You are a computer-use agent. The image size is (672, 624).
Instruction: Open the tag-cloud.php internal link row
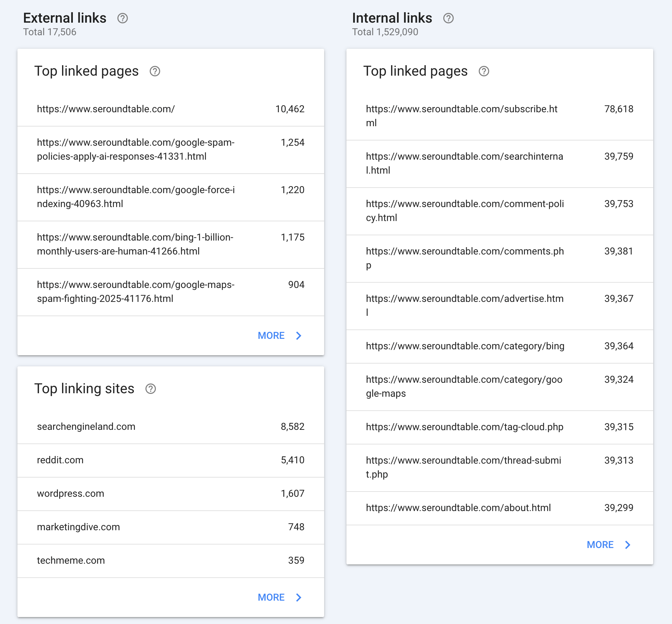[500, 427]
